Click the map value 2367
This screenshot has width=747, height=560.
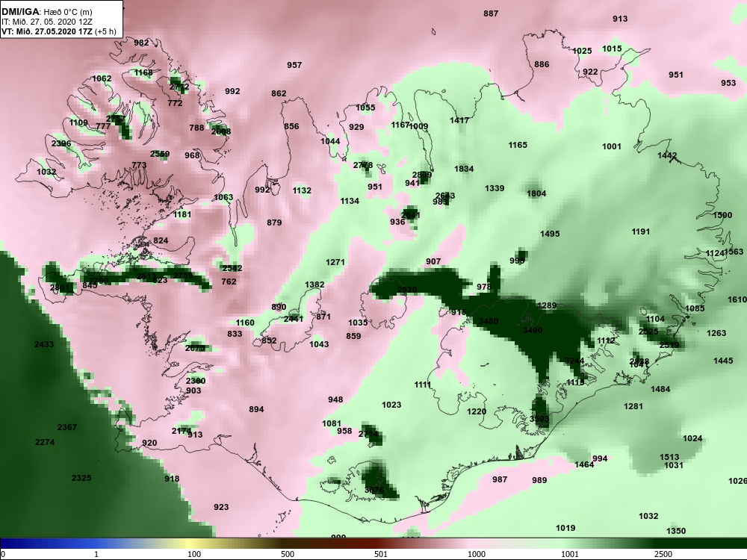point(67,427)
